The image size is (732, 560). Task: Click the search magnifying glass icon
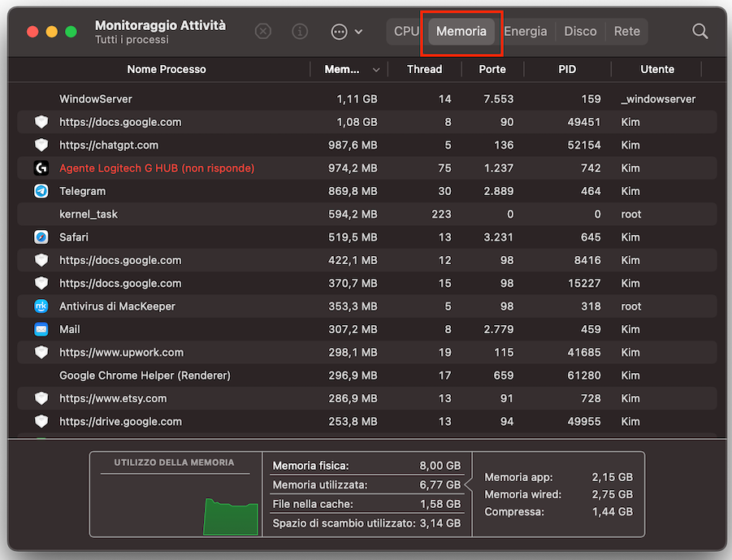pos(700,32)
